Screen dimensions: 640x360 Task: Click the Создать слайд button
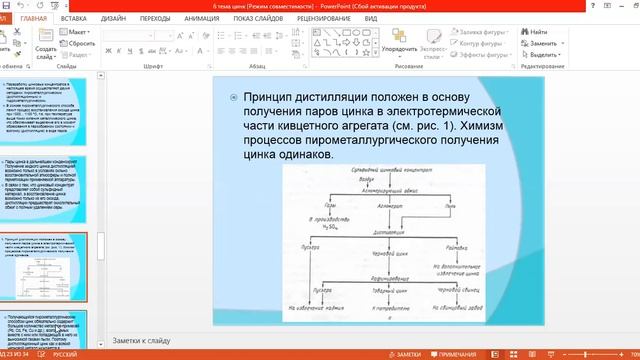(x=46, y=44)
